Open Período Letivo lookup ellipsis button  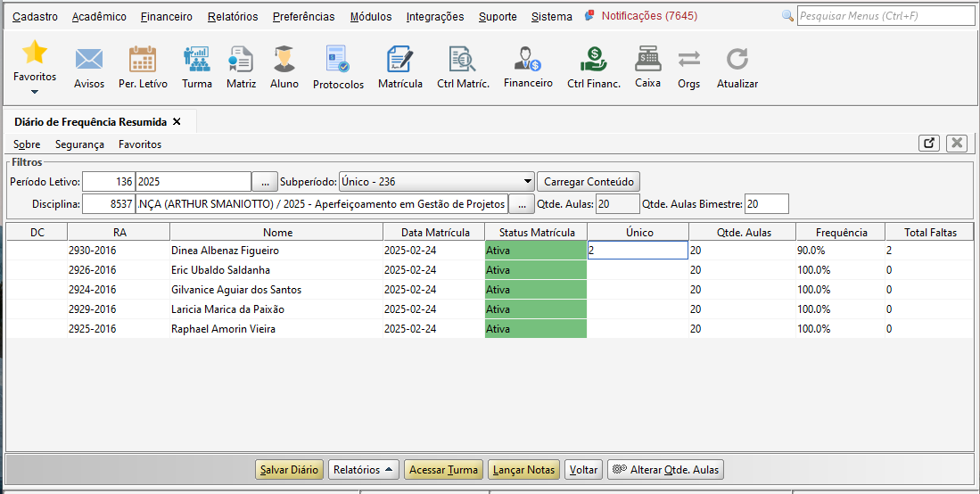coord(265,182)
